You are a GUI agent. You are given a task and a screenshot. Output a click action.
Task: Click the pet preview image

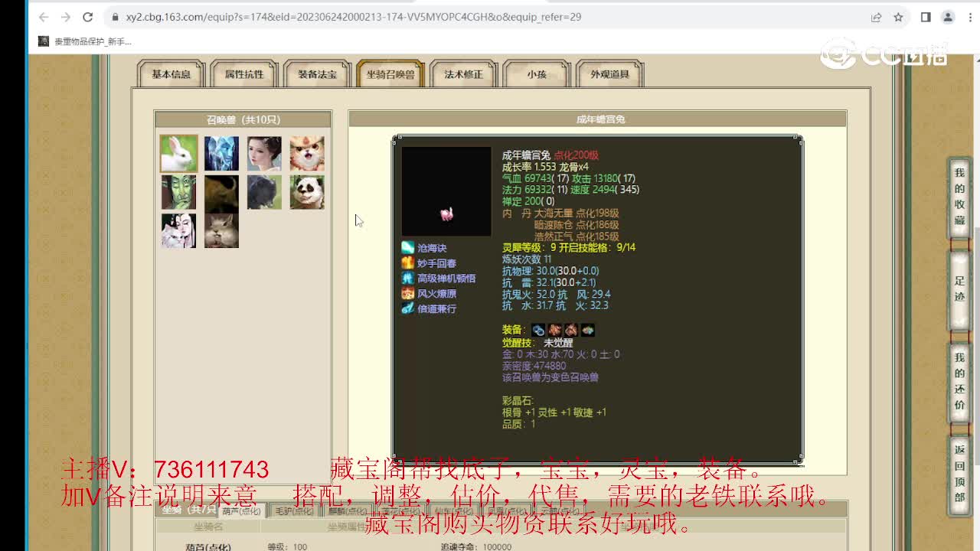tap(446, 191)
